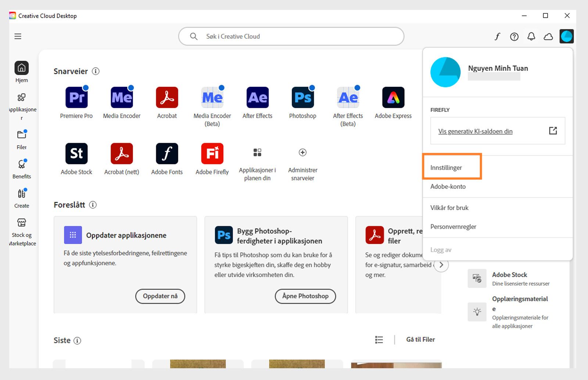Open Adobe Firefly
This screenshot has height=380, width=588.
coord(212,153)
